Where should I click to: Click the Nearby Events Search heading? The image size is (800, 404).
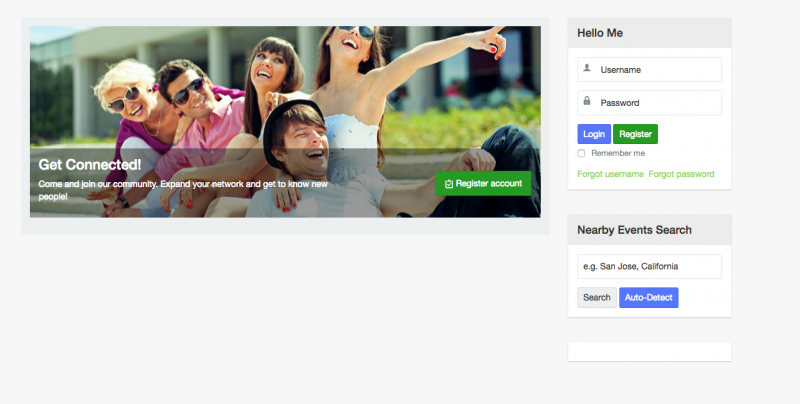tap(634, 230)
